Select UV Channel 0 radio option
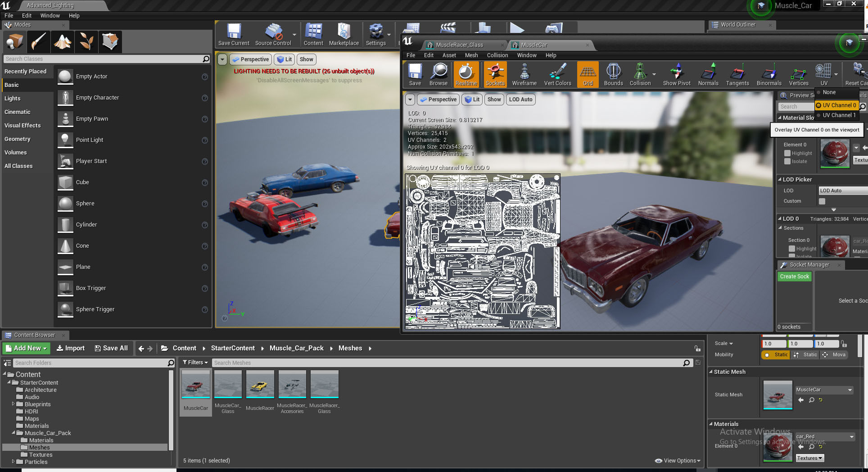Viewport: 868px width, 472px height. 836,105
